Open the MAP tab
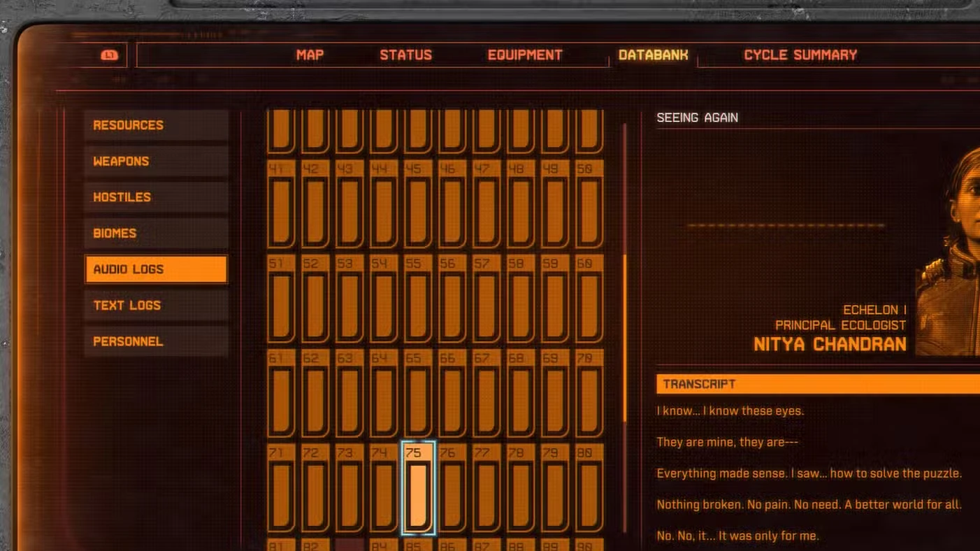This screenshot has height=551, width=980. point(310,55)
